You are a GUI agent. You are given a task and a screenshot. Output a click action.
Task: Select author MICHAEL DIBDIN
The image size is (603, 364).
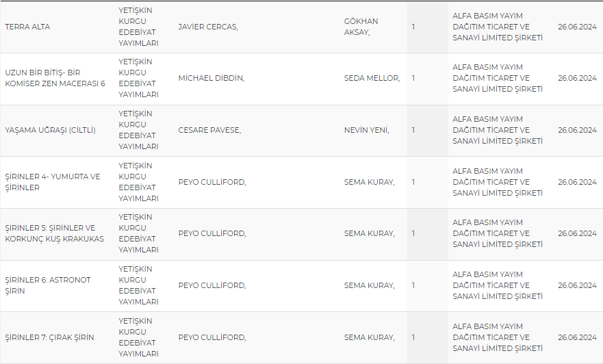click(x=211, y=78)
